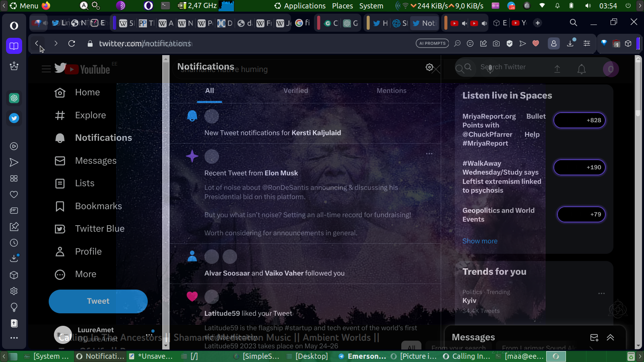The height and width of the screenshot is (362, 644).
Task: Switch to the Verified tab
Action: (295, 91)
